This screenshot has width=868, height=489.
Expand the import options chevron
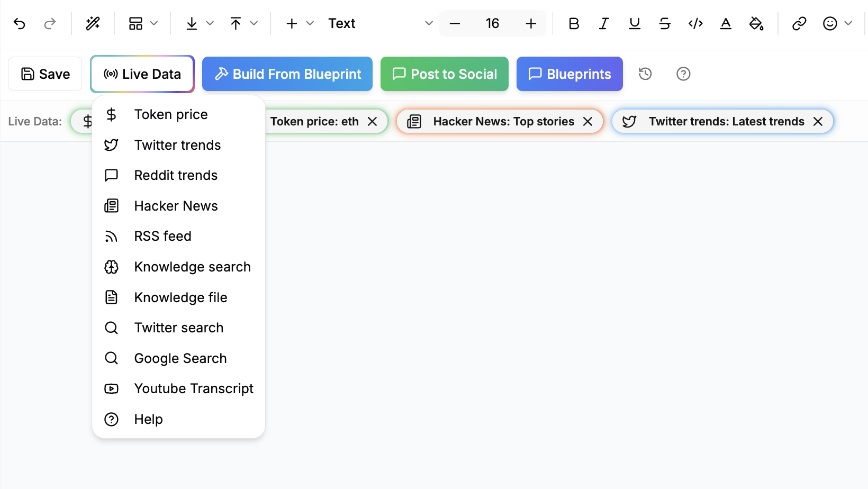point(210,23)
